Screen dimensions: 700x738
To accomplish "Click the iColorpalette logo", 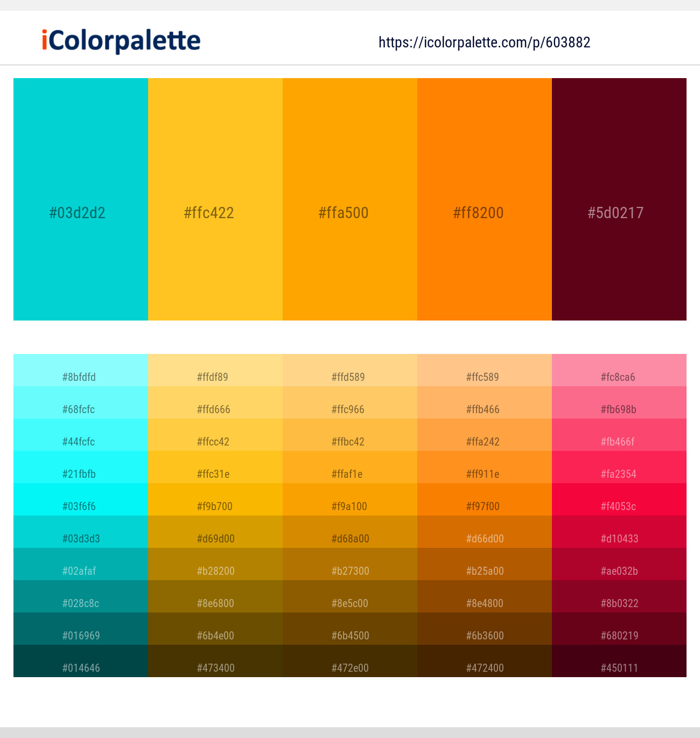I will (x=121, y=41).
